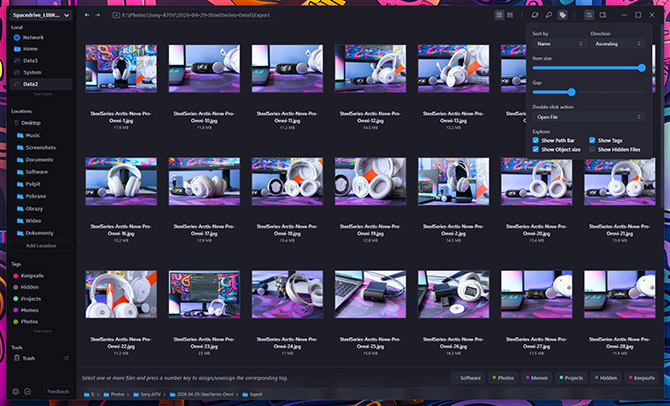The height and width of the screenshot is (406, 670).
Task: Open Direction Ascending dropdown
Action: pos(617,44)
